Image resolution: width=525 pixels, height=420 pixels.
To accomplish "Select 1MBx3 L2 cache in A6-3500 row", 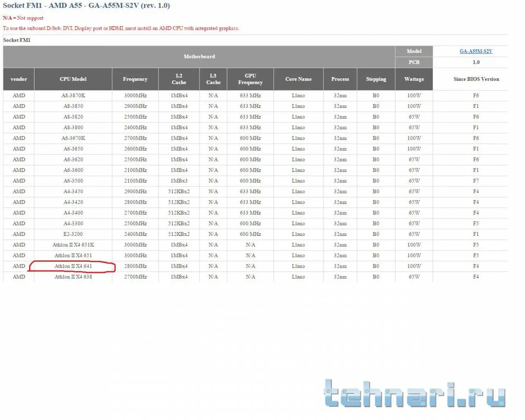I will 179,181.
